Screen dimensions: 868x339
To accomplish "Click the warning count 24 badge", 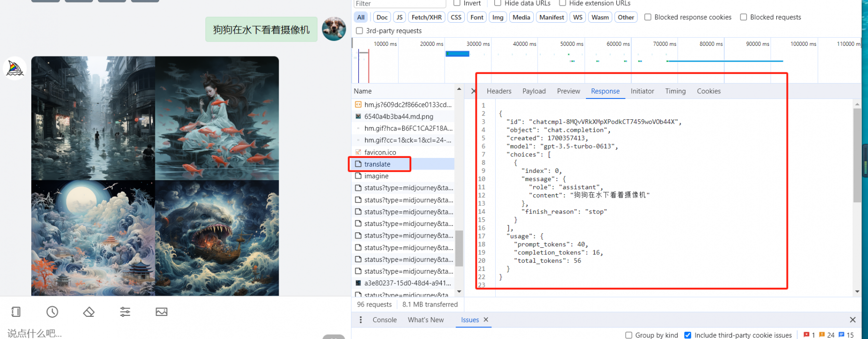I will pyautogui.click(x=827, y=335).
